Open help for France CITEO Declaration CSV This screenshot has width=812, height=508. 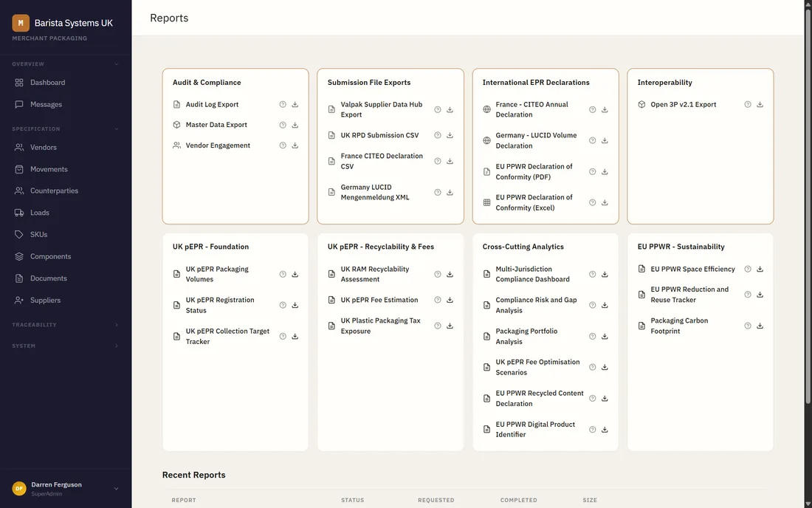coord(438,161)
